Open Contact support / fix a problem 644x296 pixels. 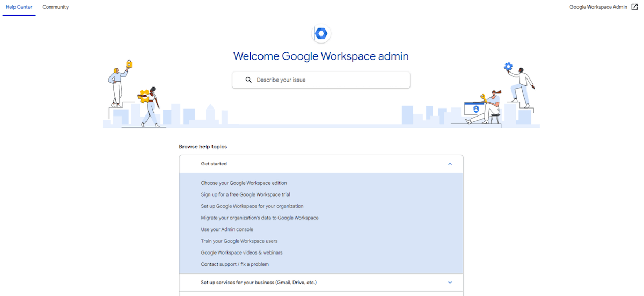point(235,264)
